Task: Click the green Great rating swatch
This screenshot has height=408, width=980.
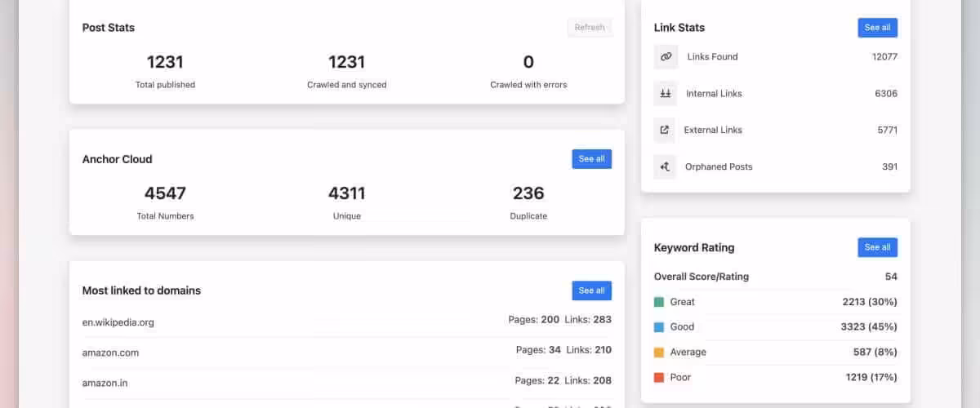Action: (659, 302)
